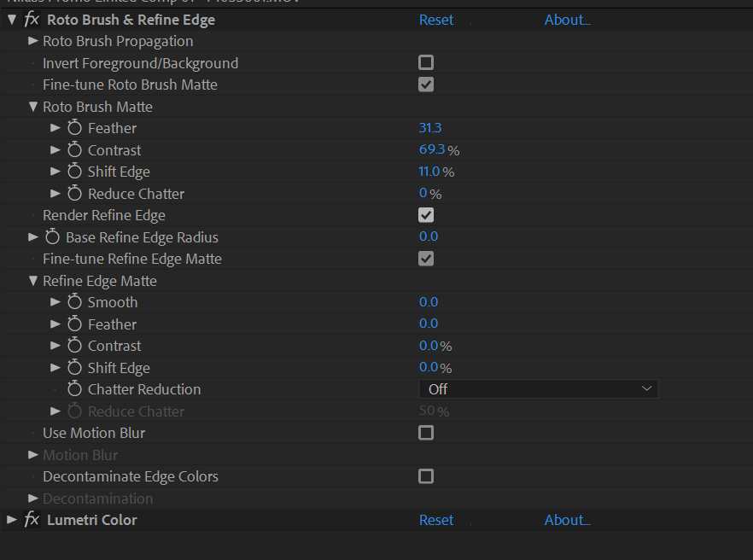Toggle the Roto Brush Matte Contrast stopwatch

click(x=74, y=150)
